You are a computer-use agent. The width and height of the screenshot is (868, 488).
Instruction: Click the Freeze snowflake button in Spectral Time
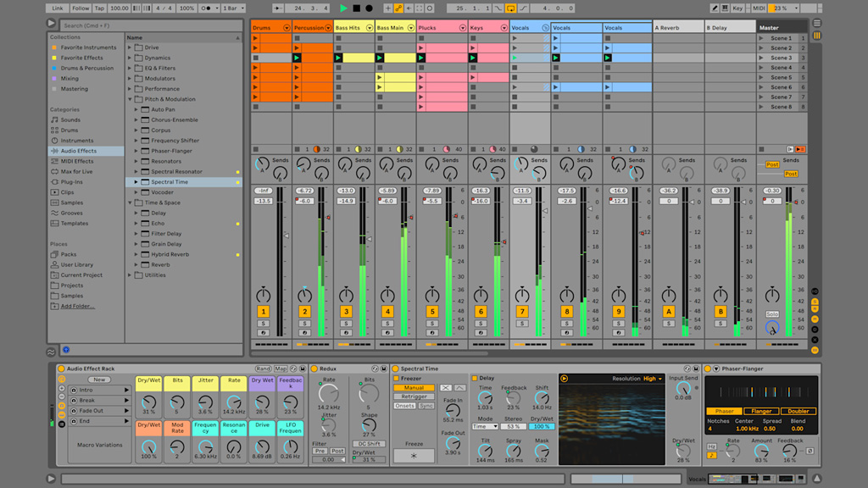point(414,455)
